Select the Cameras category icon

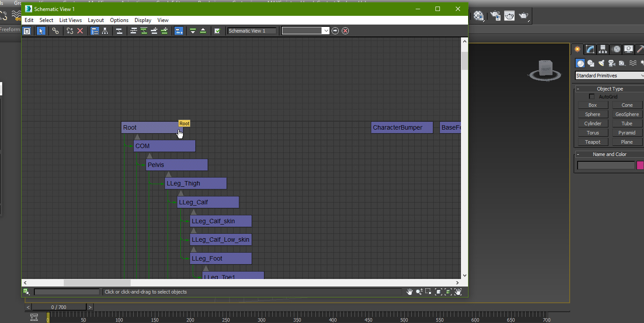click(x=612, y=63)
